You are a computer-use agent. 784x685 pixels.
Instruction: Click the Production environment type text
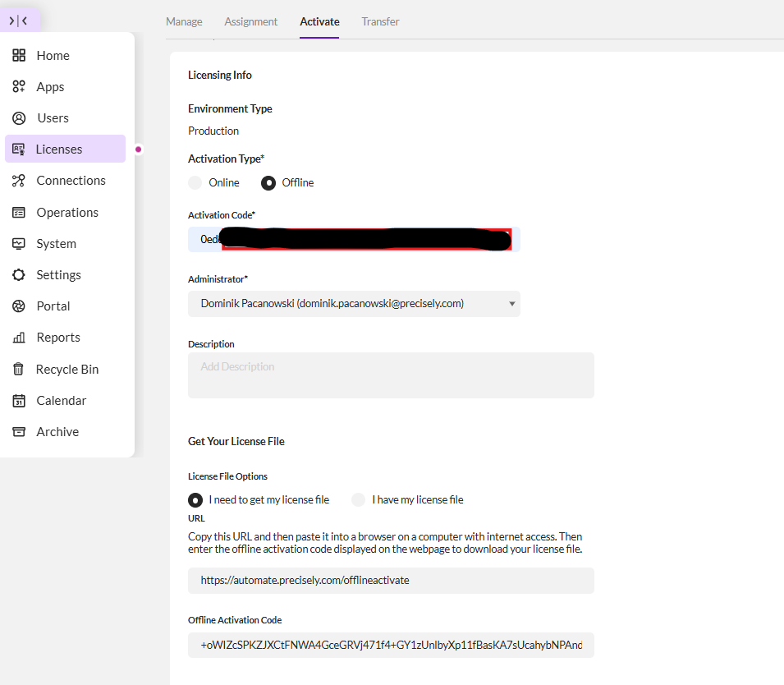[213, 131]
